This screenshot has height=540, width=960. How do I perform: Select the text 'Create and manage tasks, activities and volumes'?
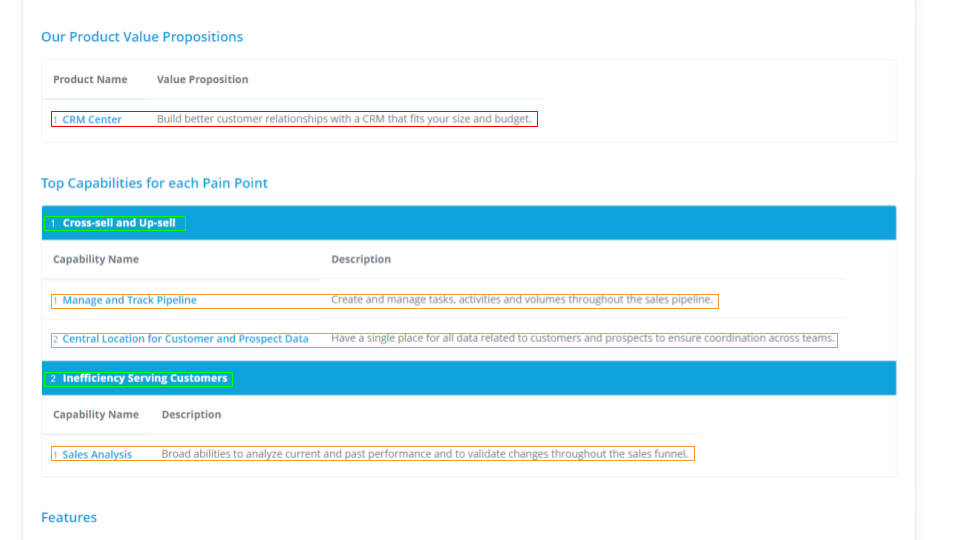tap(448, 299)
